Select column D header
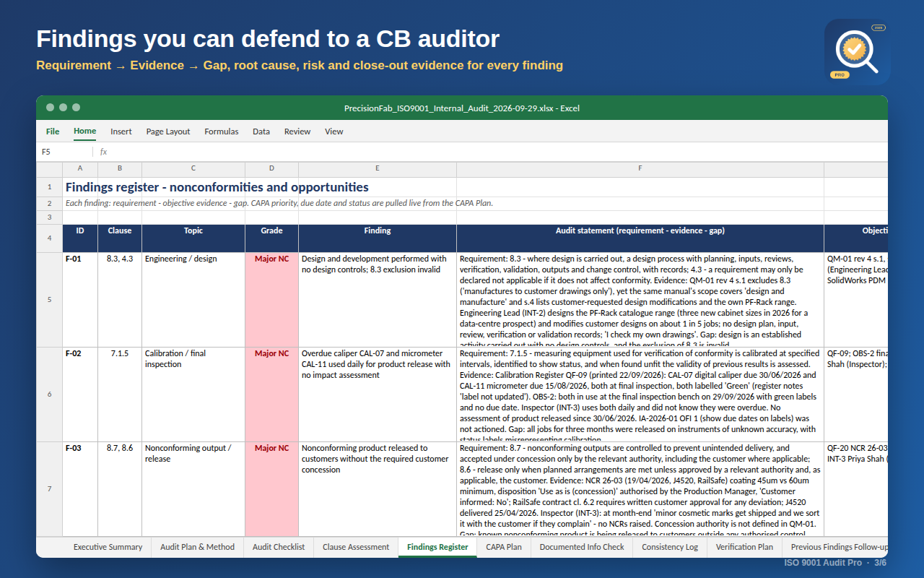The height and width of the screenshot is (578, 924). [x=271, y=168]
